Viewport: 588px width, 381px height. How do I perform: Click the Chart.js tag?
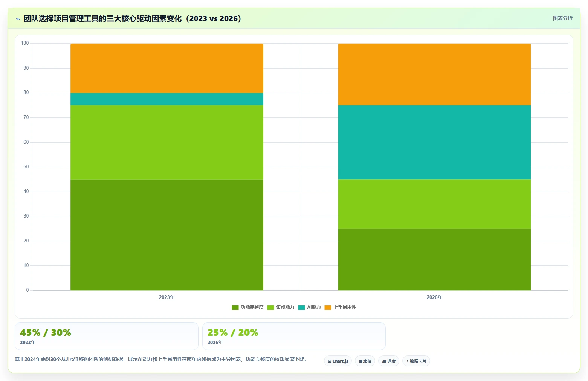click(338, 361)
